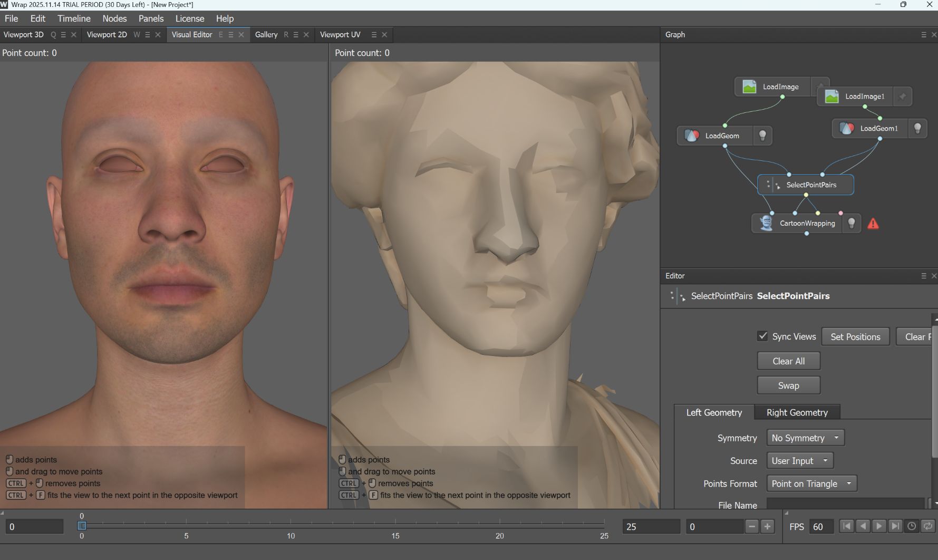
Task: Click the Clear All button
Action: coord(788,361)
